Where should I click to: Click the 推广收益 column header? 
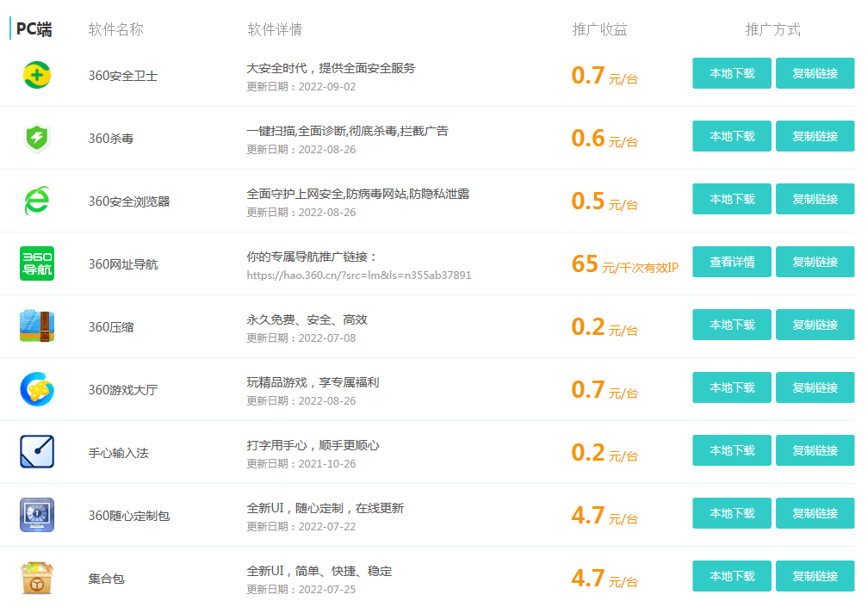point(599,29)
